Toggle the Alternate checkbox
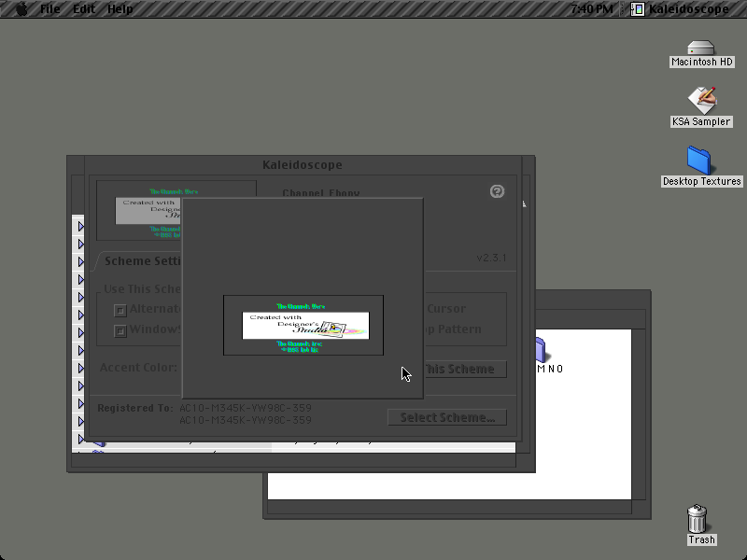747x560 pixels. point(120,311)
